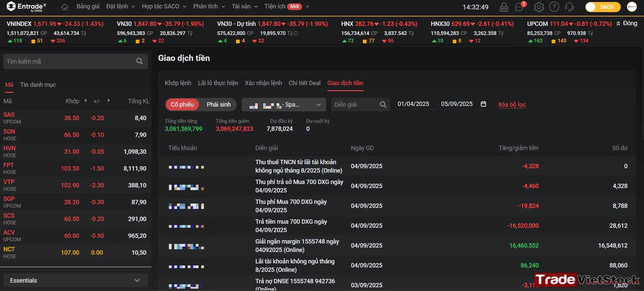Switch to Chi tiết Deal tab

click(305, 83)
